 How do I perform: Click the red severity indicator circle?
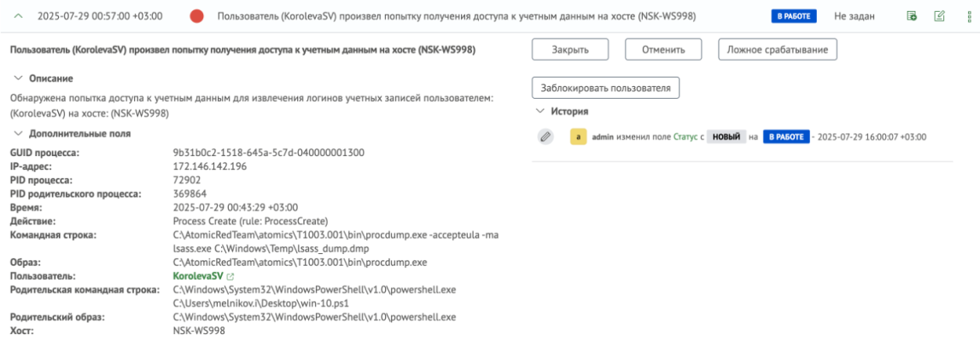(x=197, y=16)
